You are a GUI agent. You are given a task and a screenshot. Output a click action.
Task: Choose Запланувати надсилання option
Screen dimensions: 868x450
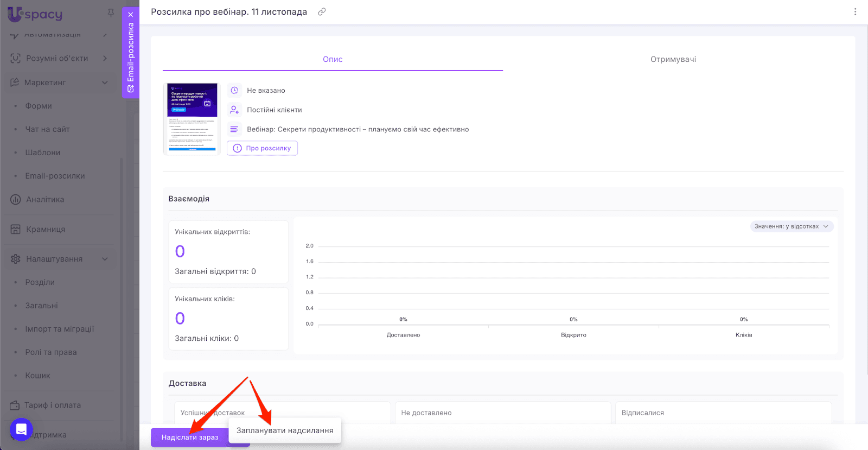click(x=285, y=430)
